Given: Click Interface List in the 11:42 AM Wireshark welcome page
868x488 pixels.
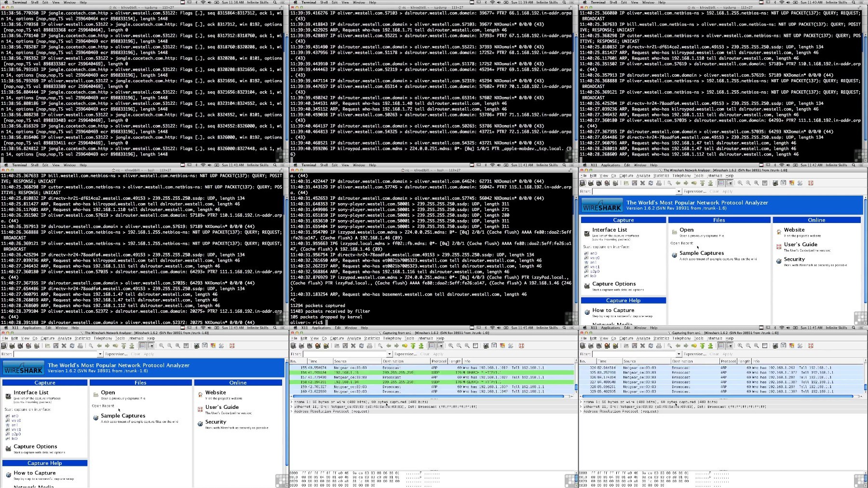Looking at the screenshot, I should click(x=610, y=230).
